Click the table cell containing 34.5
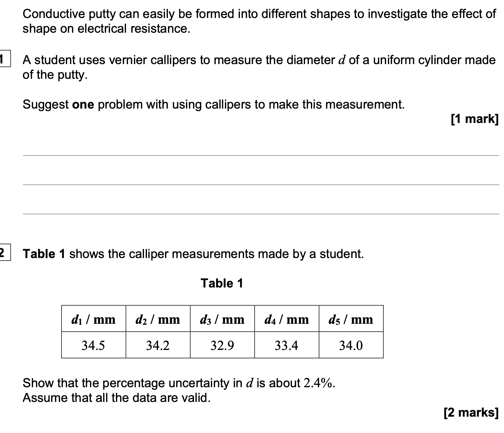This screenshot has width=504, height=433. (x=94, y=345)
